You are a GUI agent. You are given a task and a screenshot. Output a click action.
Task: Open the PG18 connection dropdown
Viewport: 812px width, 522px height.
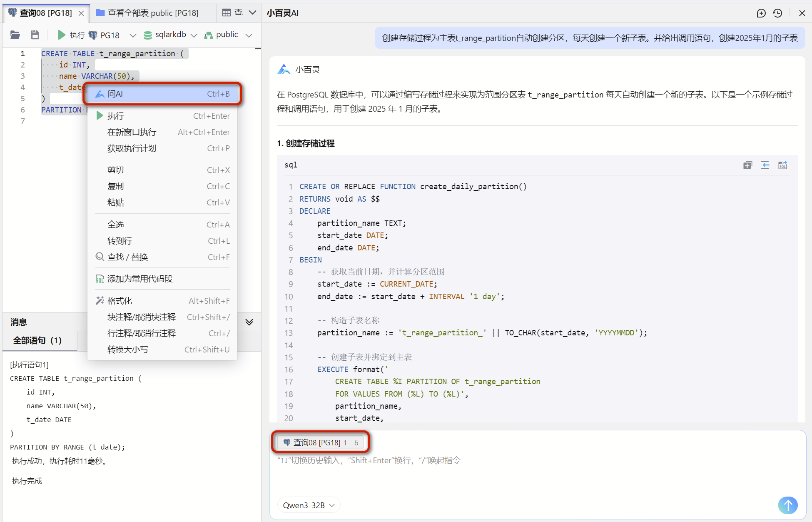click(x=132, y=35)
